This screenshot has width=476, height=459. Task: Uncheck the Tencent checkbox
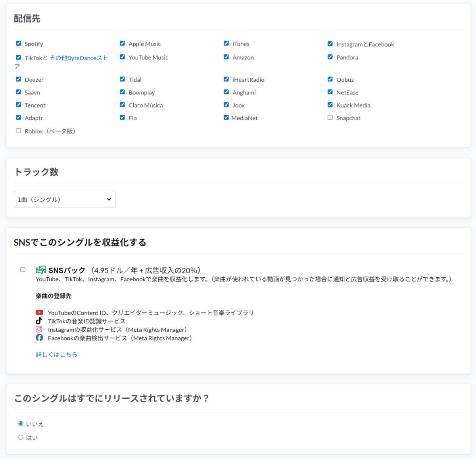(18, 105)
